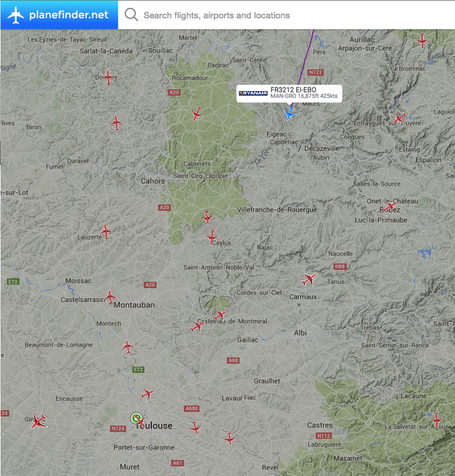
Task: Click the Gaillac town label
Action: [x=247, y=339]
